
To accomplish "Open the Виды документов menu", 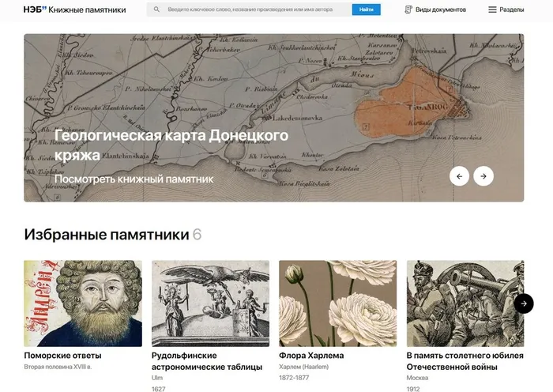I will point(440,9).
